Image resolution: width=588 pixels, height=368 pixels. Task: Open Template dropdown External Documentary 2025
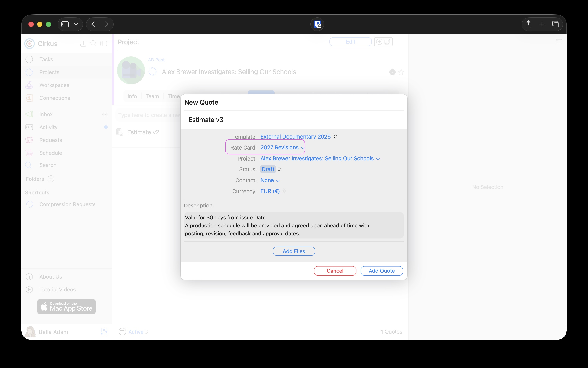point(299,137)
